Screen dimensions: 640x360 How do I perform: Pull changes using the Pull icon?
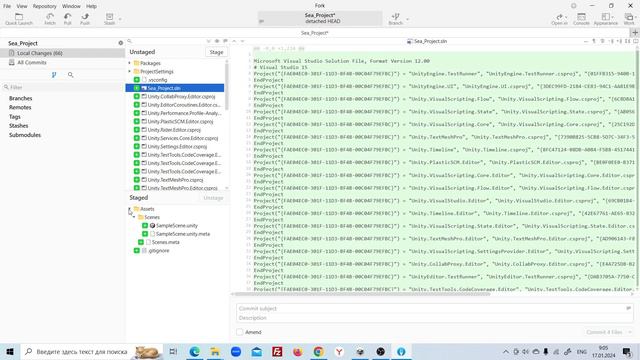point(67,19)
